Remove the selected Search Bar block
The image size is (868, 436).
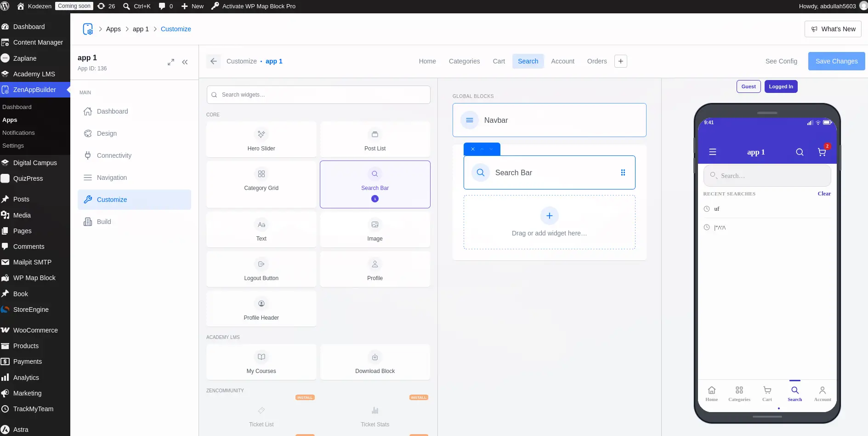point(473,149)
